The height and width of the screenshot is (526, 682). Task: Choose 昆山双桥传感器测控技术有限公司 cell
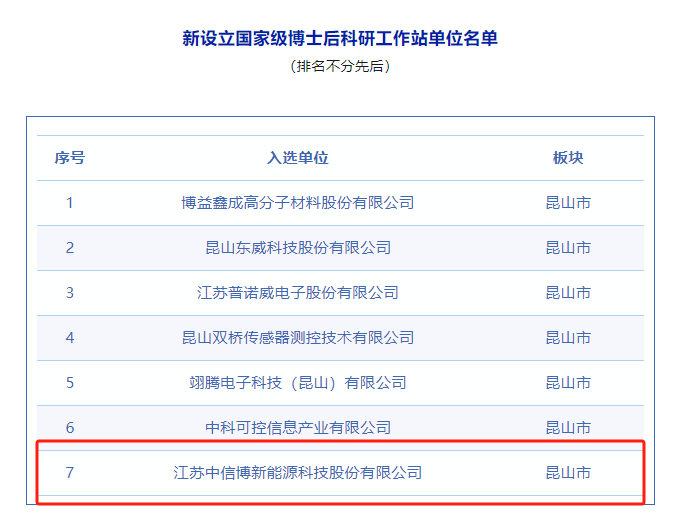click(297, 338)
